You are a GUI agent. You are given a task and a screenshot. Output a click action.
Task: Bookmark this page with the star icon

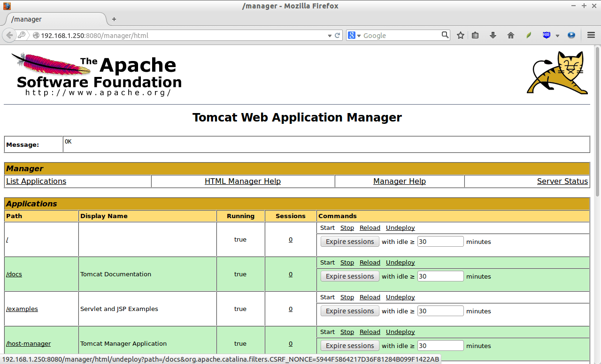(460, 35)
